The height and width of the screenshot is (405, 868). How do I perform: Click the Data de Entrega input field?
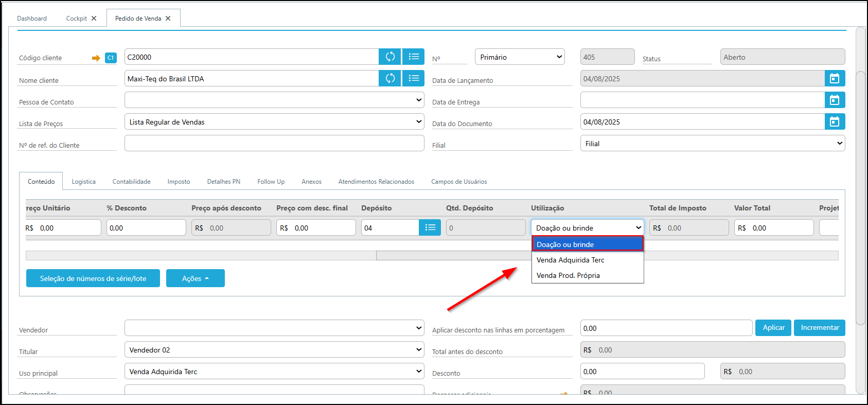(702, 100)
